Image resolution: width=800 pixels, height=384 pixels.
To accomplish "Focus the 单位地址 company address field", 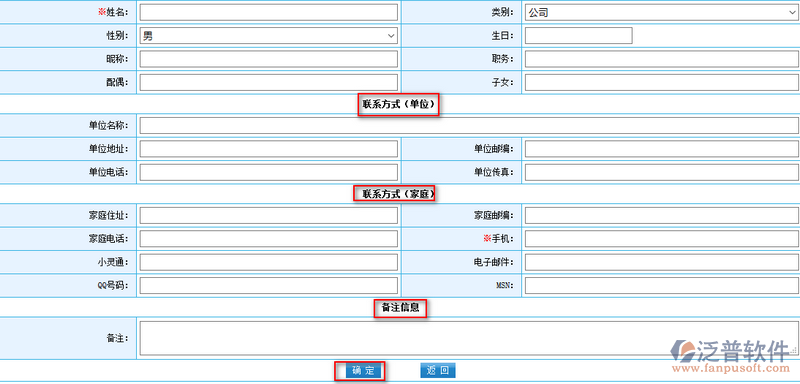I will pyautogui.click(x=268, y=148).
